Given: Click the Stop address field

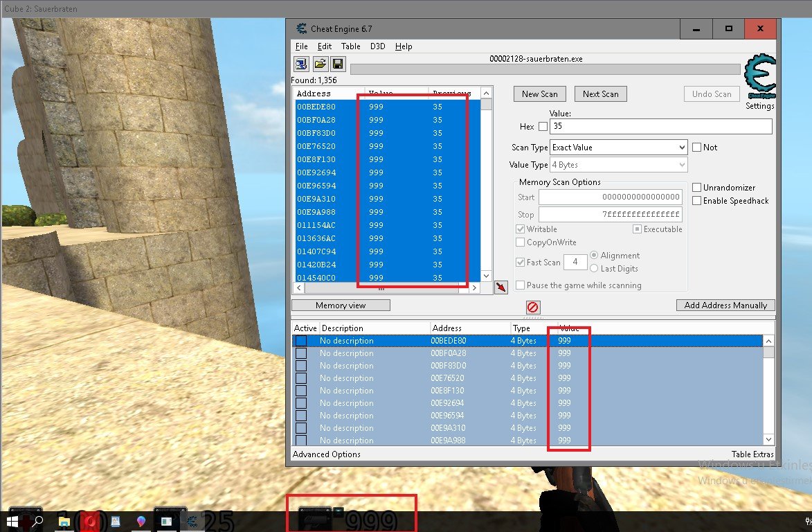Looking at the screenshot, I should (x=611, y=214).
